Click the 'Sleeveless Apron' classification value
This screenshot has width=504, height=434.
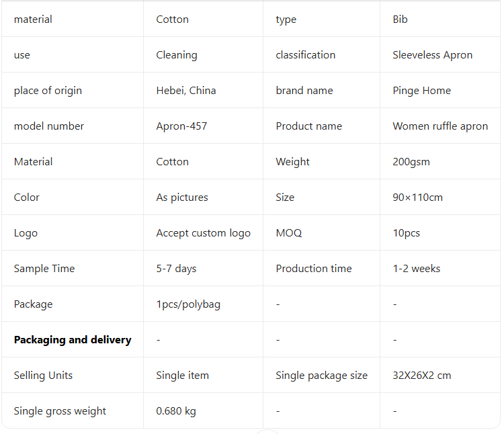pos(432,55)
